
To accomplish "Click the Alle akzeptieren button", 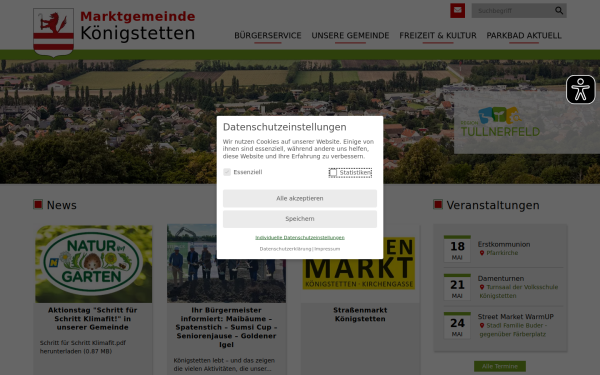I will point(300,199).
